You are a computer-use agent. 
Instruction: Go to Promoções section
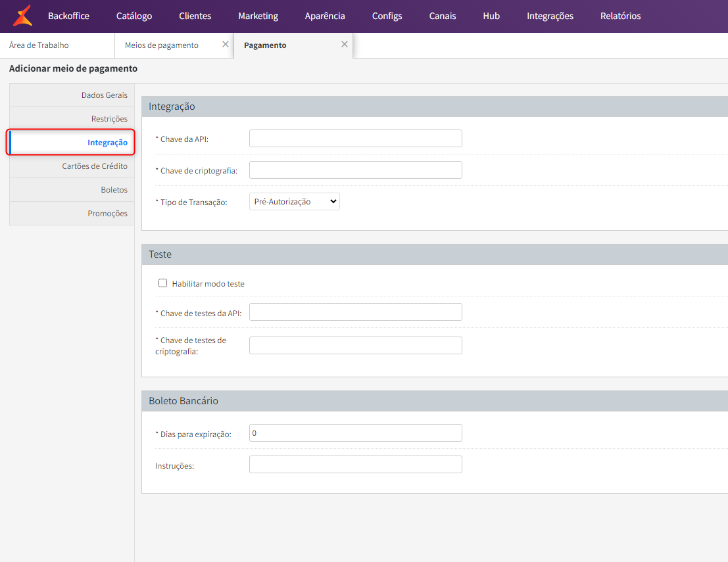coord(72,214)
